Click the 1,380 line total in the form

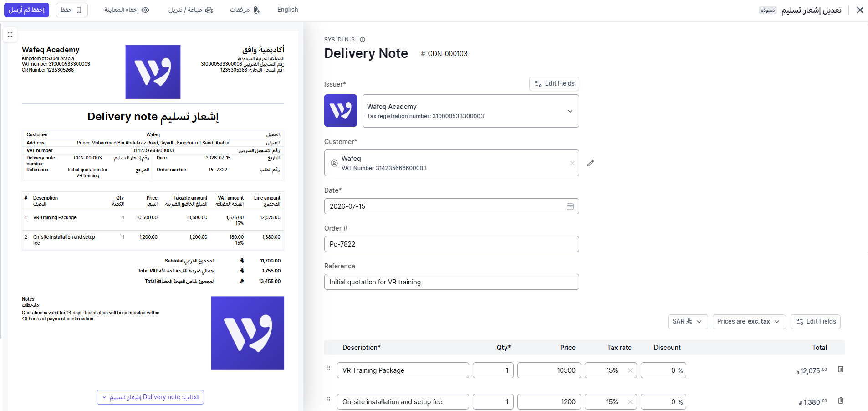(x=813, y=402)
